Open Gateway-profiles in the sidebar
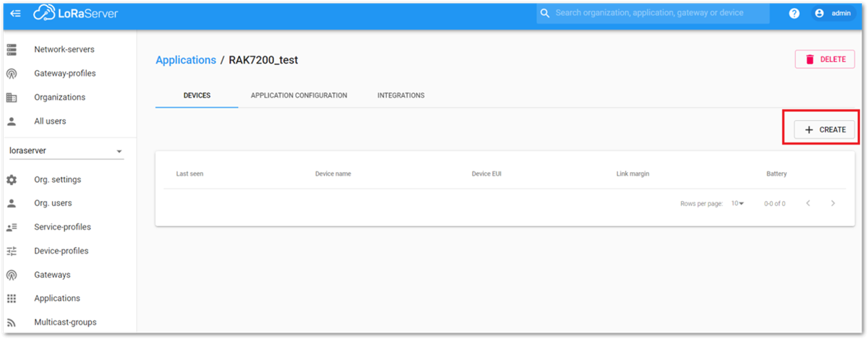The image size is (868, 339). coord(65,74)
